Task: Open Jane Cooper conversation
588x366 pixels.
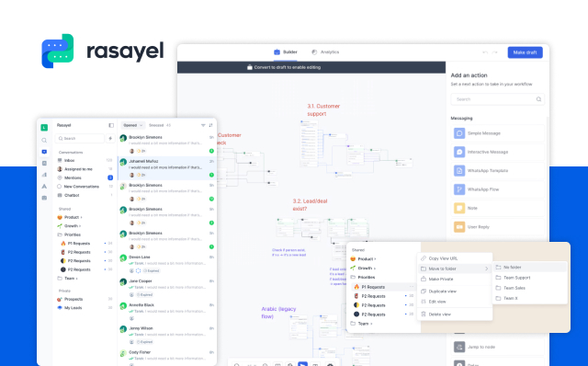Action: 167,288
